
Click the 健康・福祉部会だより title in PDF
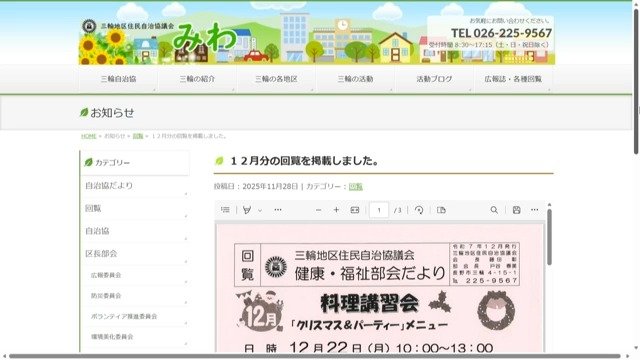(x=370, y=273)
